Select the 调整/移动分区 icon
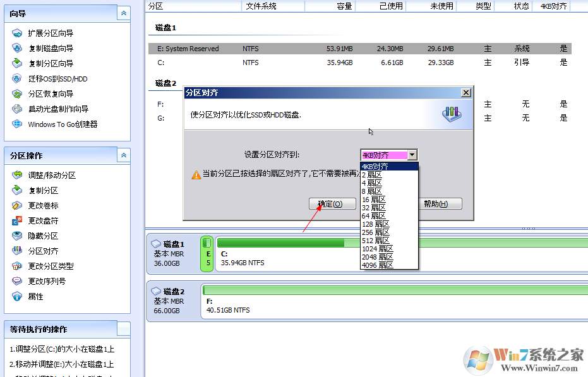Screen dimensions: 588x377 tap(17, 175)
